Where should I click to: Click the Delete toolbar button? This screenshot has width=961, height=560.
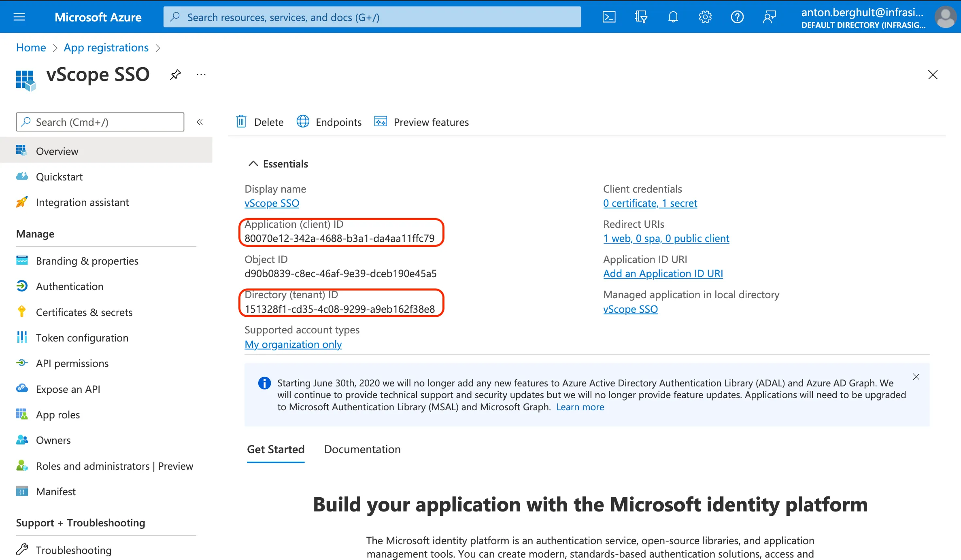click(x=259, y=122)
